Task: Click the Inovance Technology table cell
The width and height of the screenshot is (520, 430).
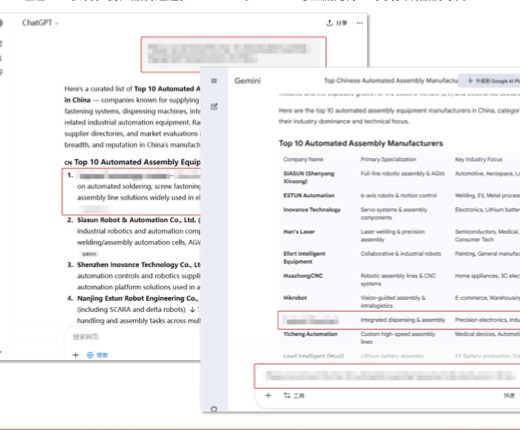Action: pos(312,210)
